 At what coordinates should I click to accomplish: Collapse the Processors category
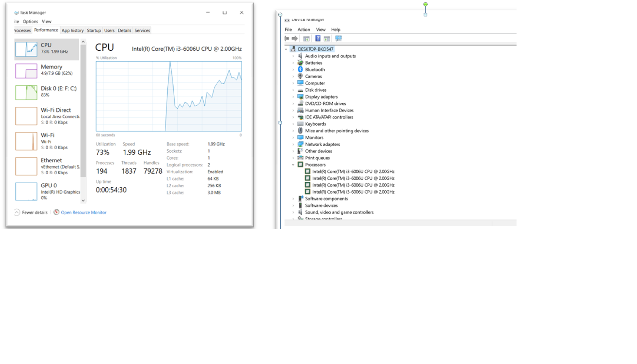[x=293, y=164]
